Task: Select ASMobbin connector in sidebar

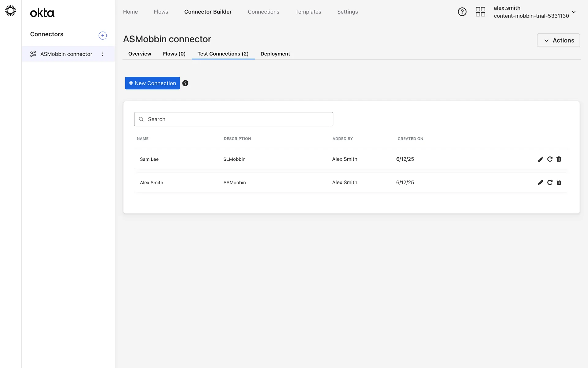Action: pyautogui.click(x=66, y=54)
